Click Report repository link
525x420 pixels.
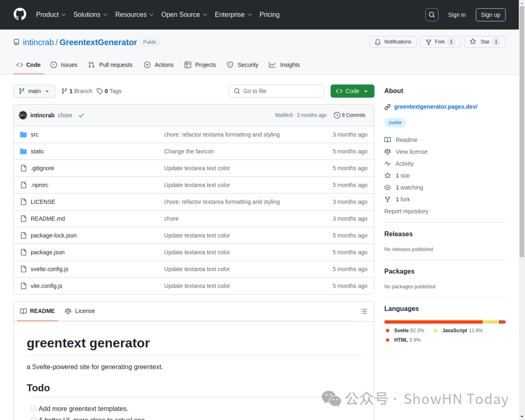coord(406,211)
